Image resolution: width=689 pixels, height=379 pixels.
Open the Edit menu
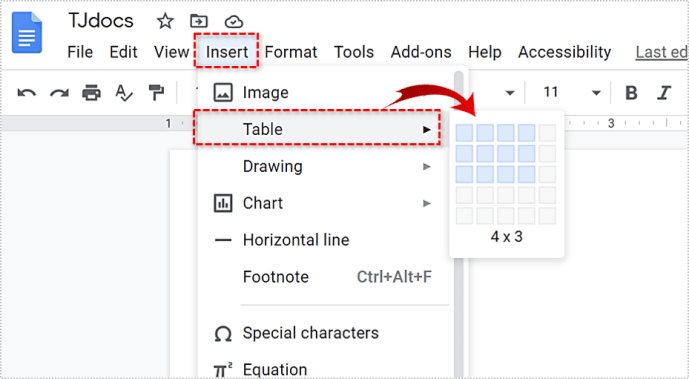coord(123,52)
